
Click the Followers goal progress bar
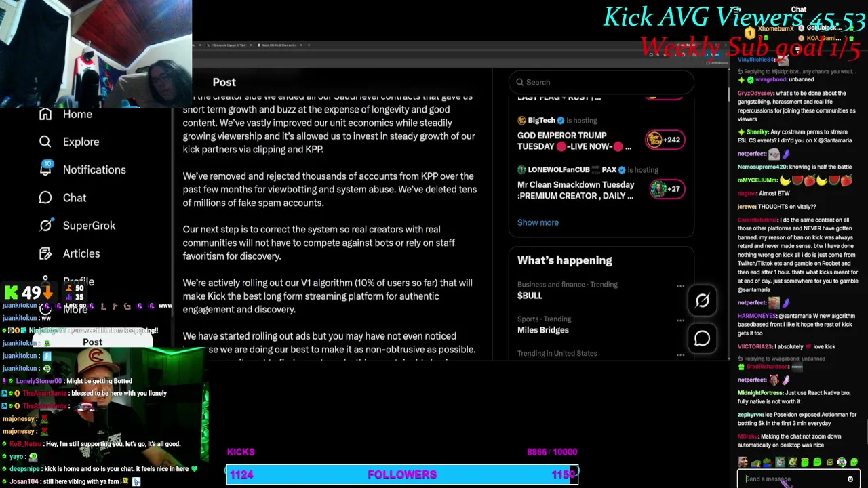402,474
